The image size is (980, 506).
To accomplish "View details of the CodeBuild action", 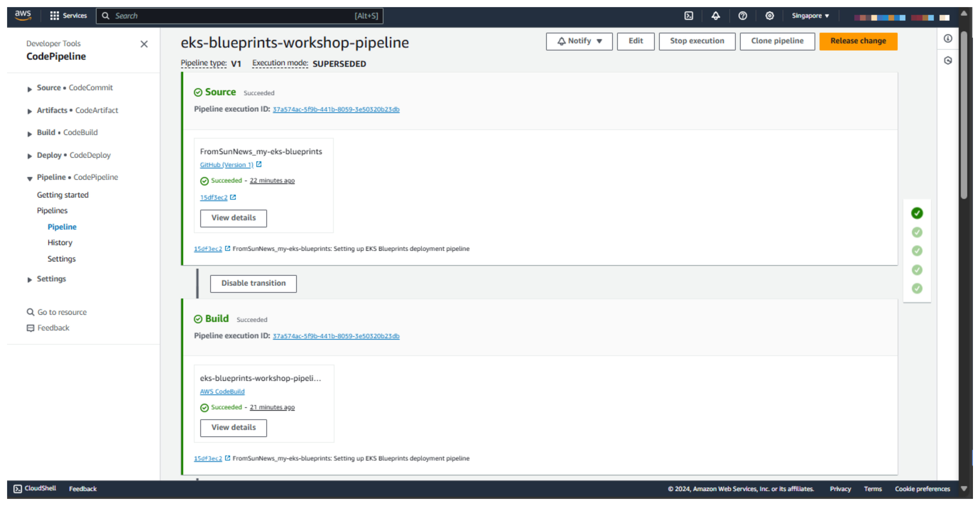I will 234,428.
